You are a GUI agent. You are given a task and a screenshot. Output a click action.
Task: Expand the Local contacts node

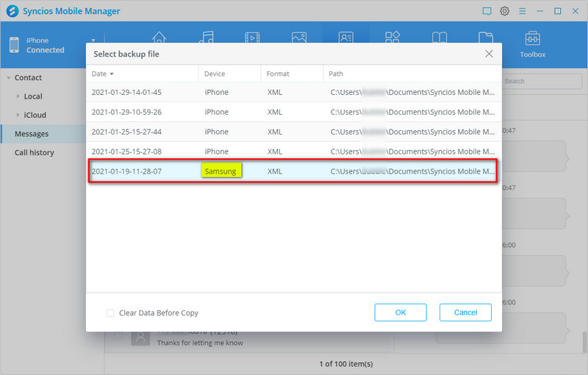18,96
